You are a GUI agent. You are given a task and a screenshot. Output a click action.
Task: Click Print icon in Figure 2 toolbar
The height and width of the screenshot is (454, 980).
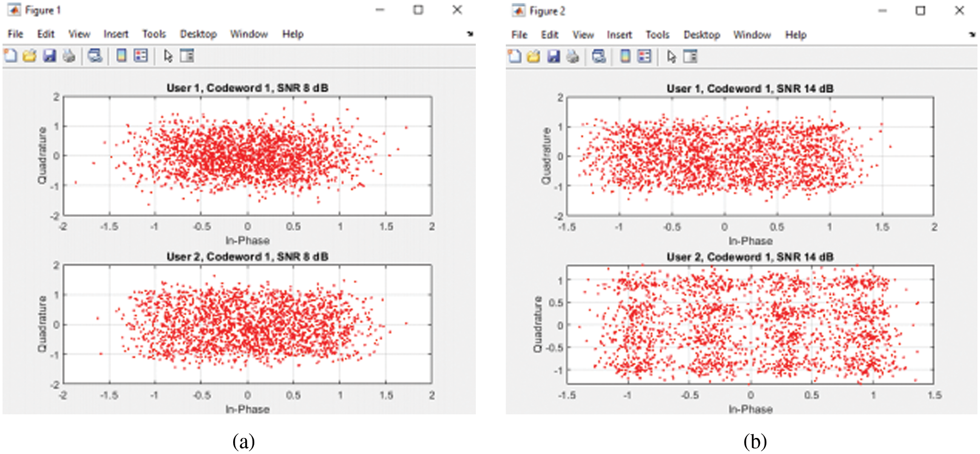click(572, 56)
